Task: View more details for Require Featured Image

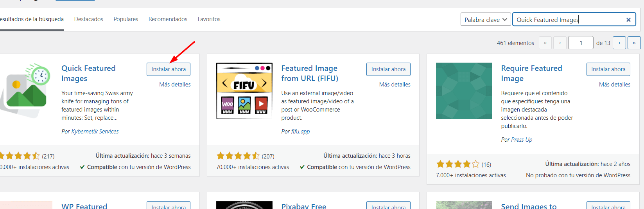Action: (x=615, y=85)
